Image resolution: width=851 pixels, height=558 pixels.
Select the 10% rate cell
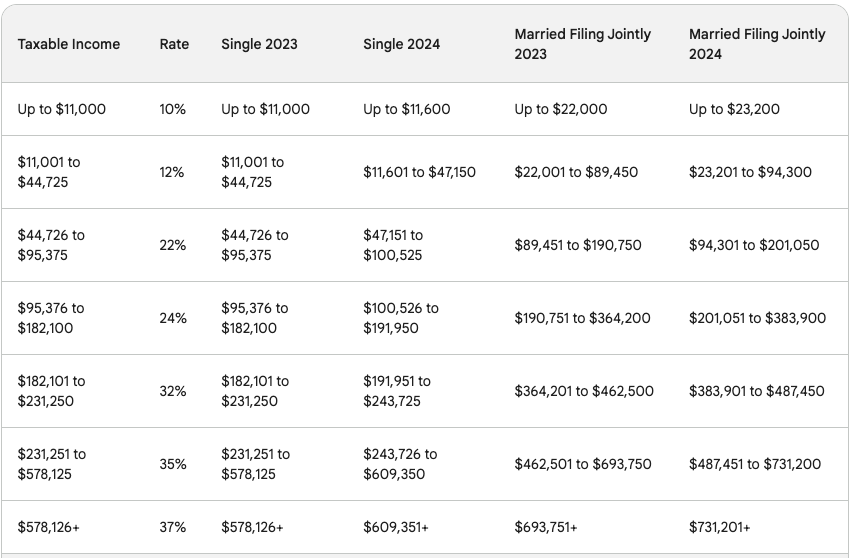(x=173, y=109)
